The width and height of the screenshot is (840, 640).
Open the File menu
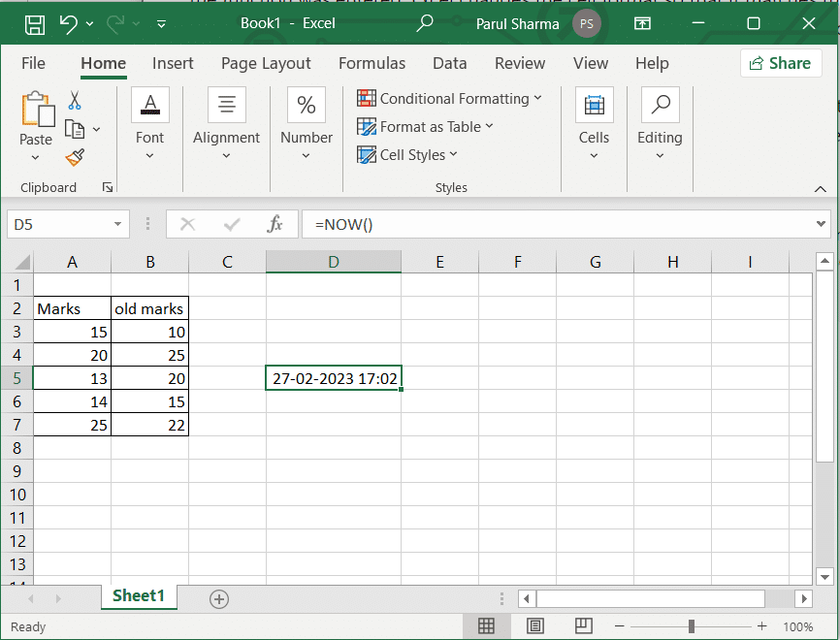33,63
